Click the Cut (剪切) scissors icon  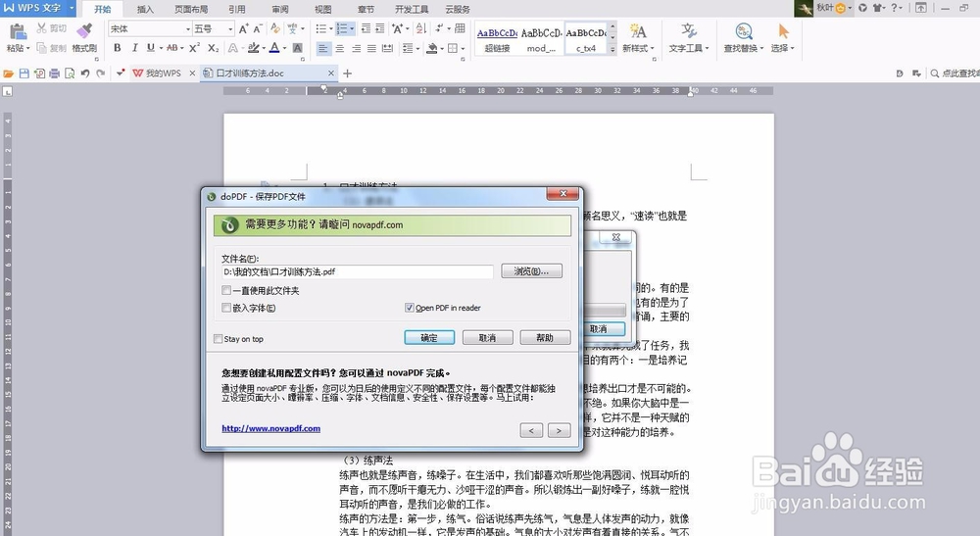coord(42,28)
